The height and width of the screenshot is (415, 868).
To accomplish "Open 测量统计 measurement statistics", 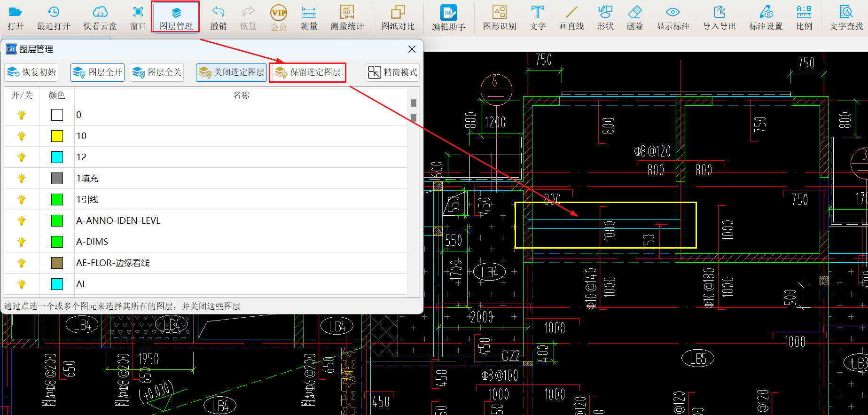I will tap(347, 18).
